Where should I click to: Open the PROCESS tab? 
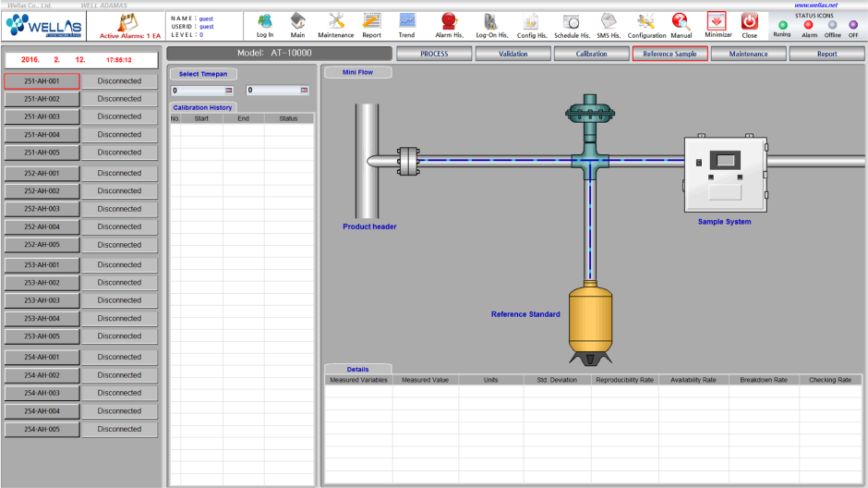pos(434,54)
